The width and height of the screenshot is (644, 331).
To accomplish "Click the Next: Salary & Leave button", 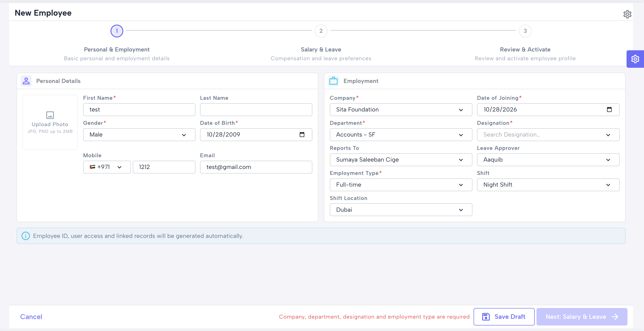I will click(x=582, y=317).
